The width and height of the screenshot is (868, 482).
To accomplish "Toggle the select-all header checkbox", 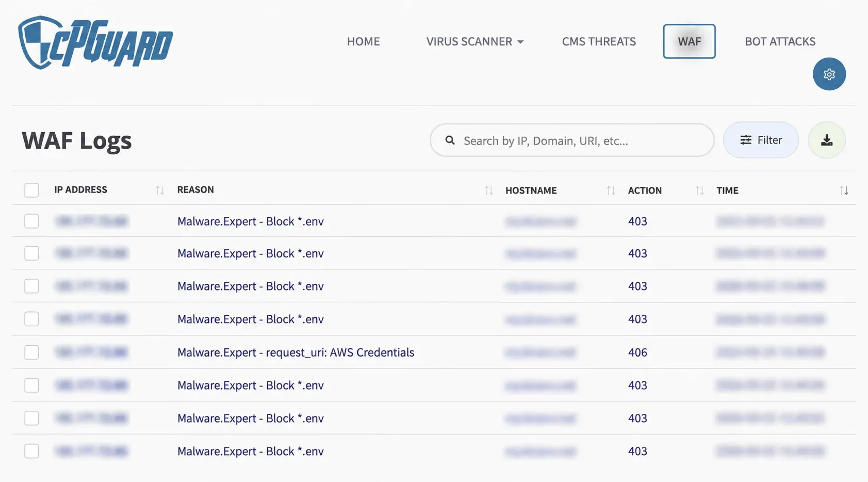I will [31, 190].
